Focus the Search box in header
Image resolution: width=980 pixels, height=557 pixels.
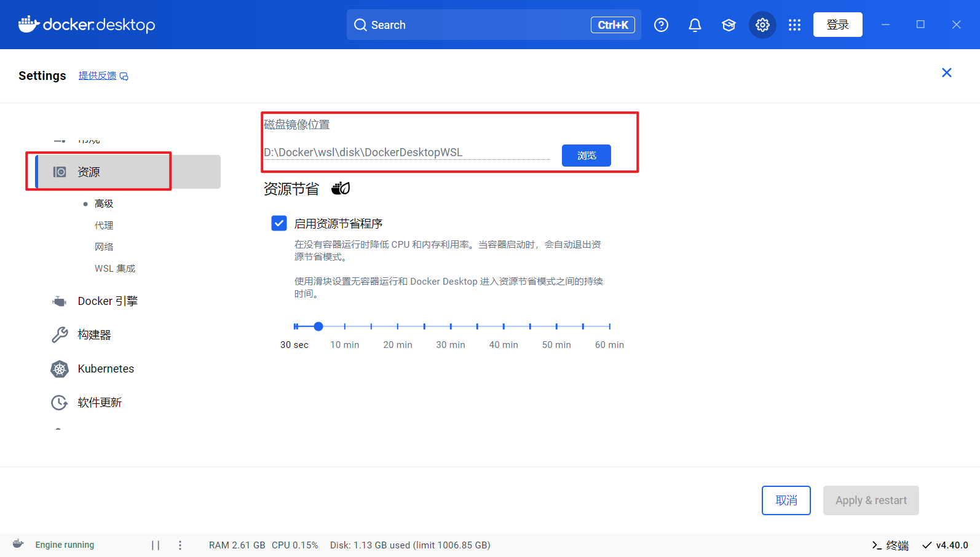pos(494,25)
